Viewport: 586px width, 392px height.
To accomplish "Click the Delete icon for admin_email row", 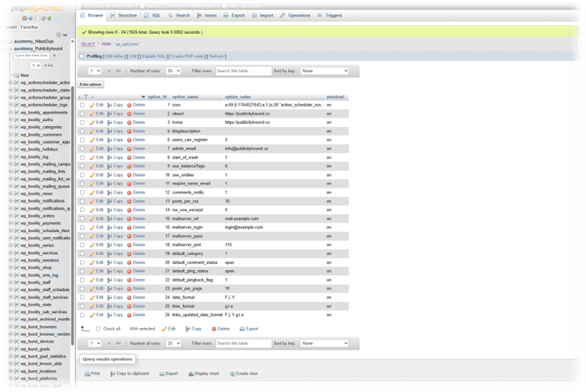I will [x=130, y=149].
